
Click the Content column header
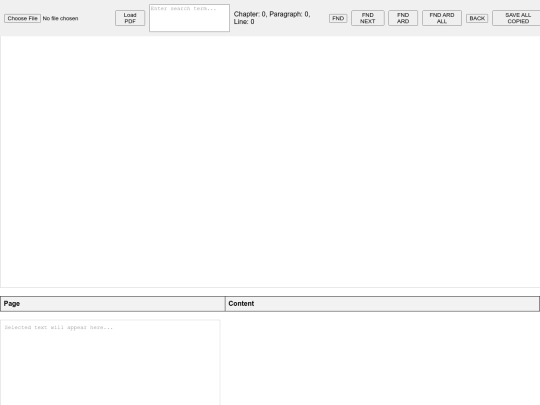[382, 304]
